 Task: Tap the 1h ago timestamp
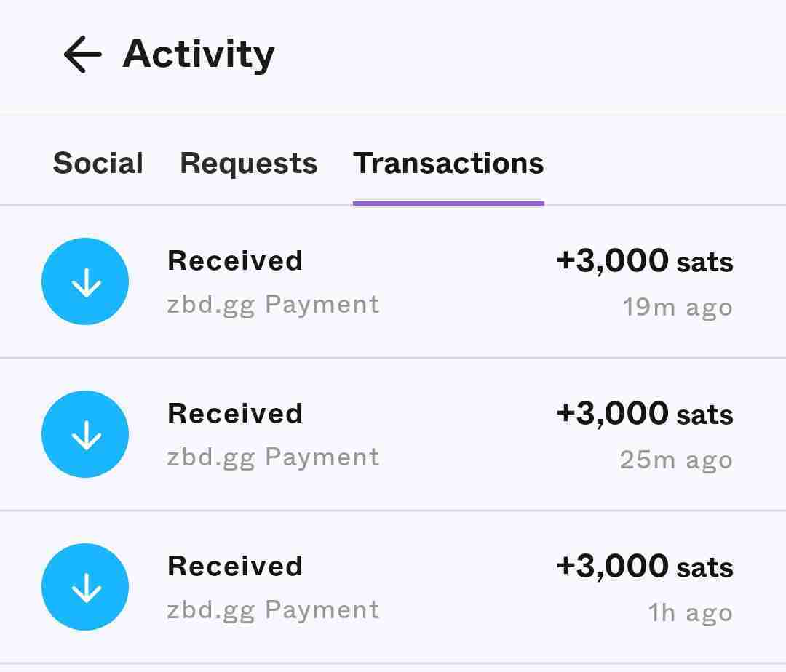pos(689,612)
